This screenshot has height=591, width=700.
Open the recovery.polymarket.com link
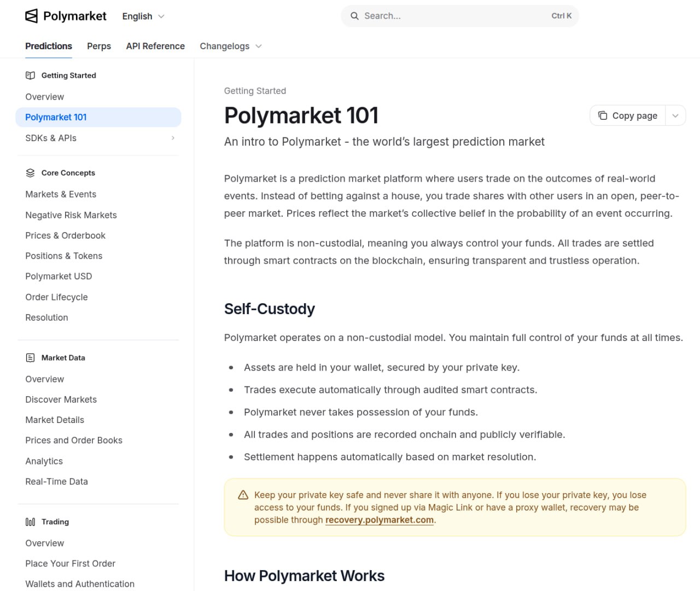(x=380, y=520)
